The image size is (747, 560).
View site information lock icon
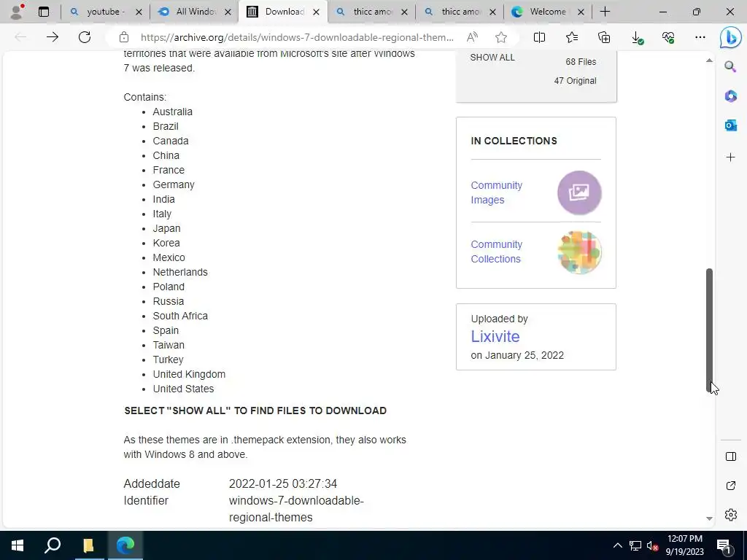tap(124, 37)
